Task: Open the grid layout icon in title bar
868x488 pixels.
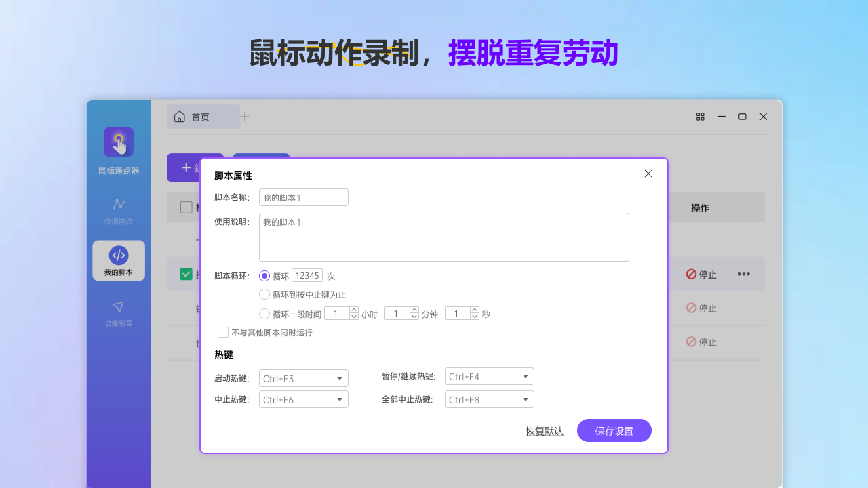Action: pos(701,116)
